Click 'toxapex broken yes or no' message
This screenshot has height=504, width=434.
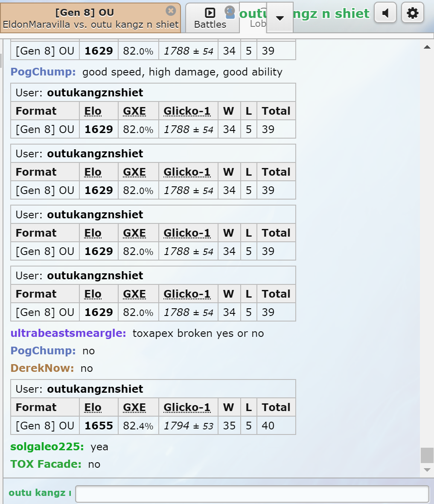pyautogui.click(x=198, y=333)
